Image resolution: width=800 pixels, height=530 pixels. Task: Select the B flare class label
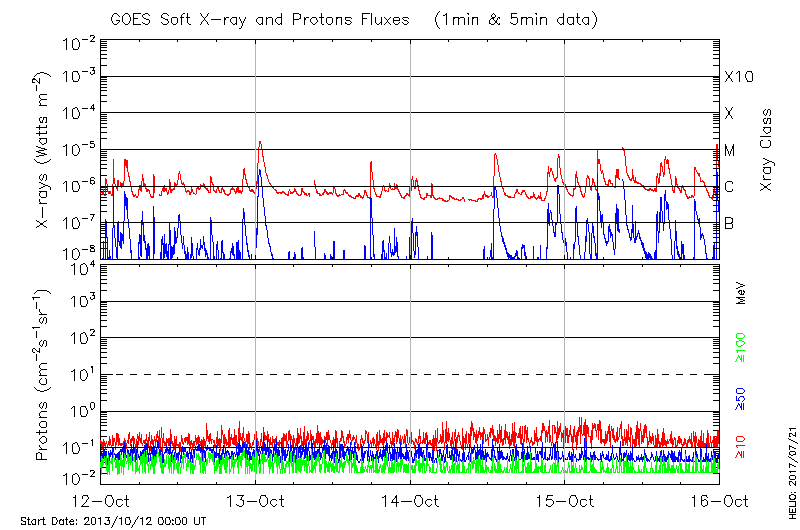pyautogui.click(x=729, y=223)
